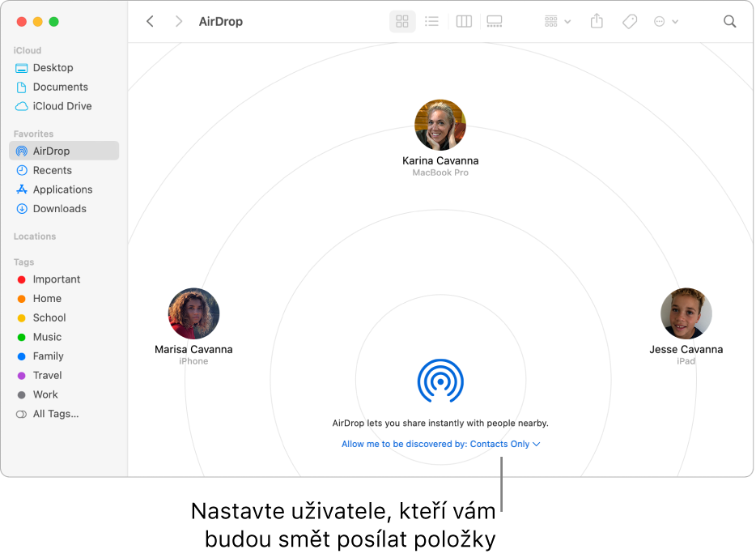The width and height of the screenshot is (756, 558).
Task: Open Documents in the sidebar
Action: click(x=64, y=87)
